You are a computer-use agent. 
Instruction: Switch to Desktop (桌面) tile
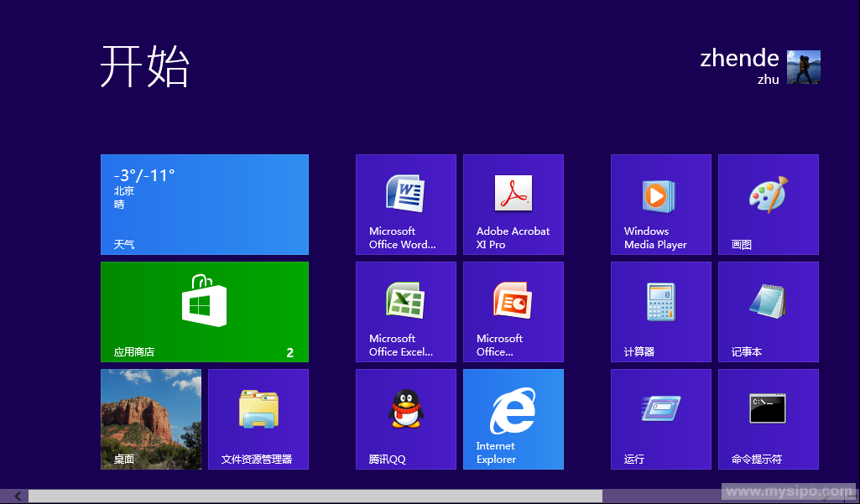(151, 419)
